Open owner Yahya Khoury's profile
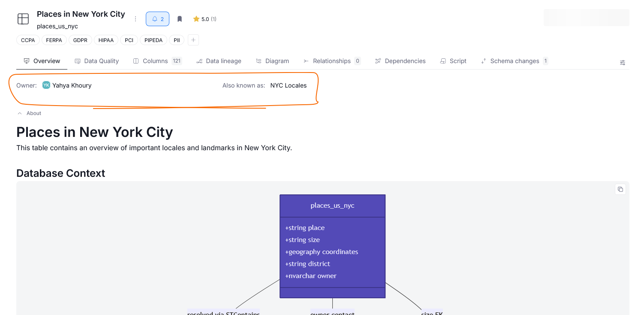This screenshot has width=644, height=315. coord(72,85)
